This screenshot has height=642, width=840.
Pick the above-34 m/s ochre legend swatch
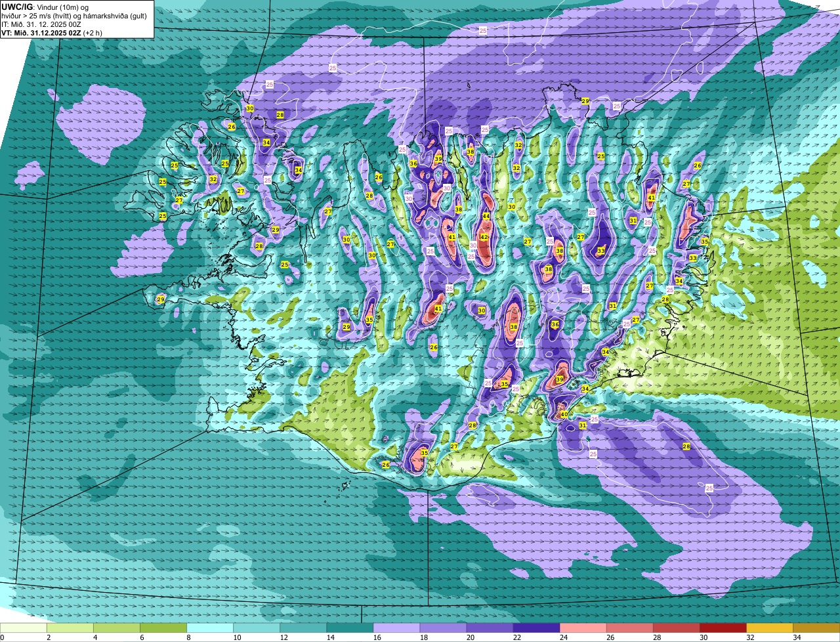816,628
